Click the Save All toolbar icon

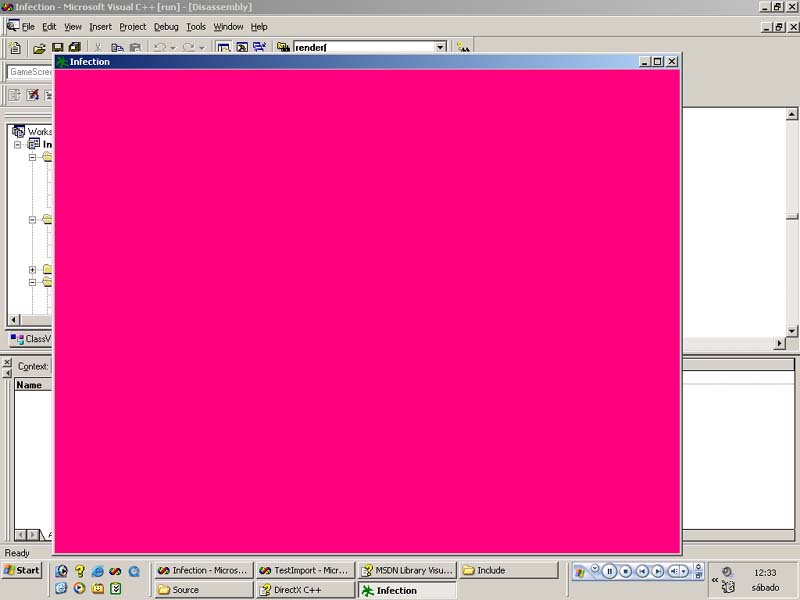tap(75, 47)
